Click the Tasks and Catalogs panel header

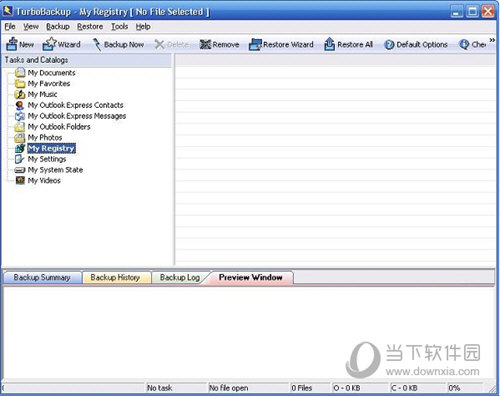[87, 60]
